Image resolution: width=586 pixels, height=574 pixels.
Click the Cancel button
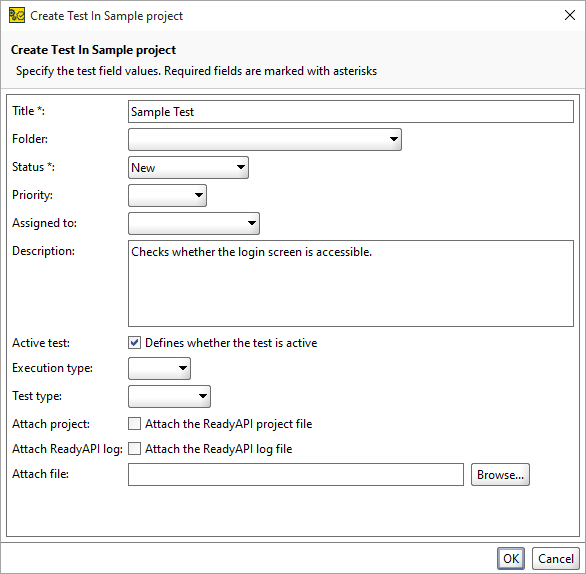coord(556,559)
